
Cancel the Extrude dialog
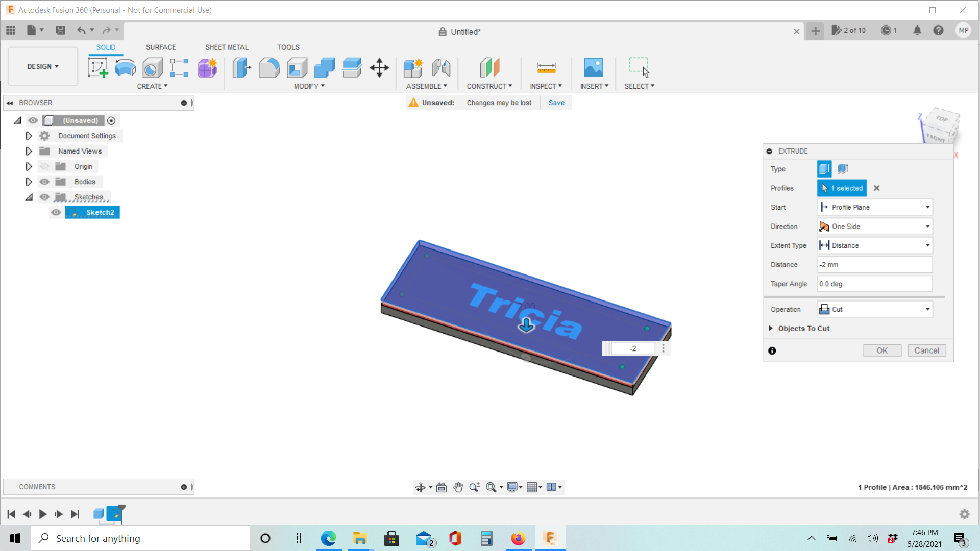tap(926, 350)
